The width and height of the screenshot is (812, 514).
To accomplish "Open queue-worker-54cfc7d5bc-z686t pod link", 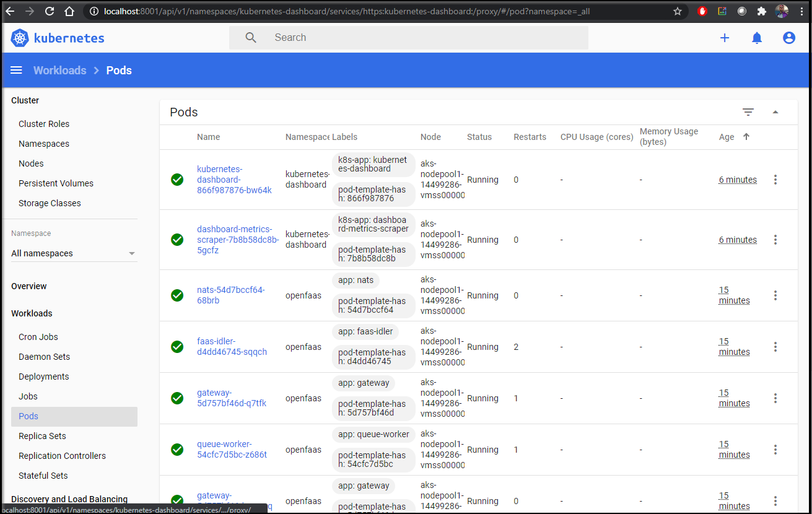I will pos(232,450).
